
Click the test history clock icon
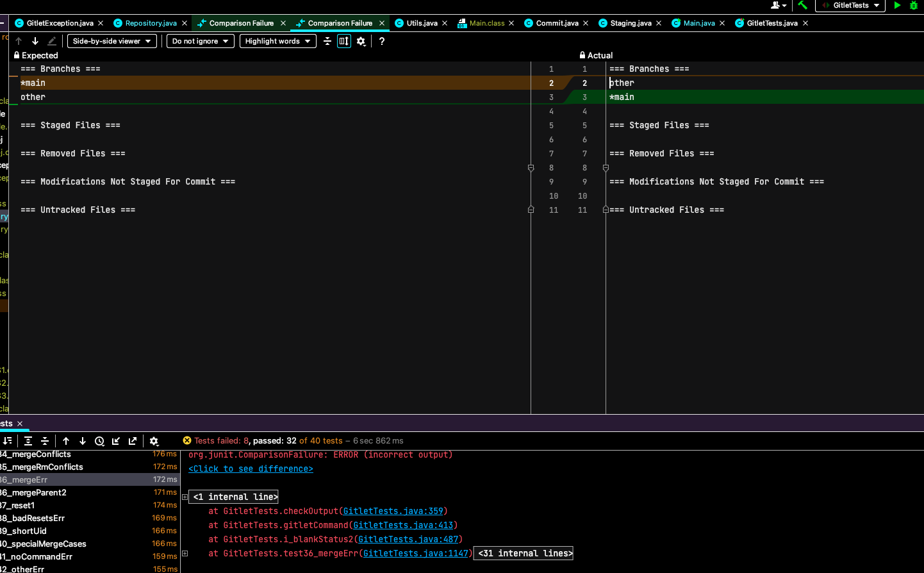(99, 441)
